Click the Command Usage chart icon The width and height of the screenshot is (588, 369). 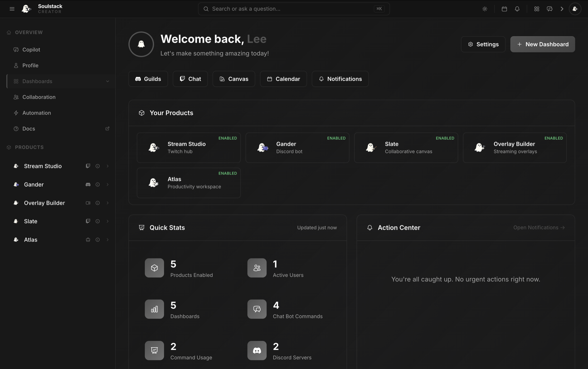coord(154,350)
